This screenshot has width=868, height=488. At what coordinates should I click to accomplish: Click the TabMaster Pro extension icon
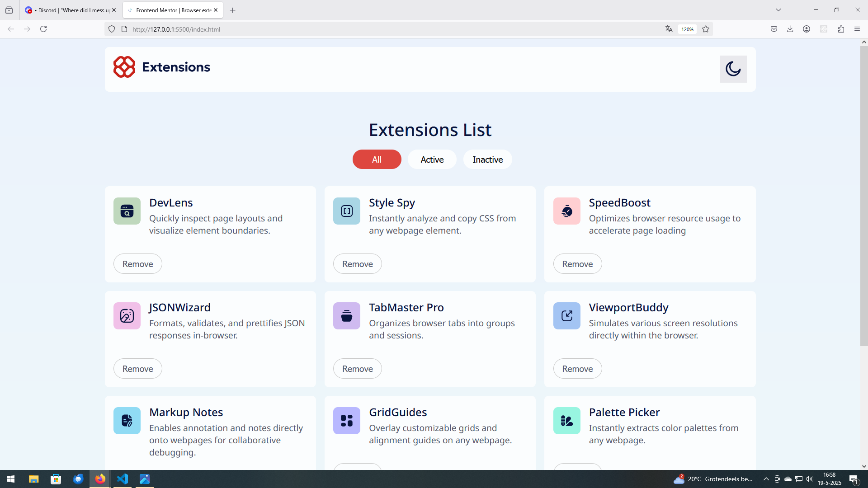click(347, 316)
